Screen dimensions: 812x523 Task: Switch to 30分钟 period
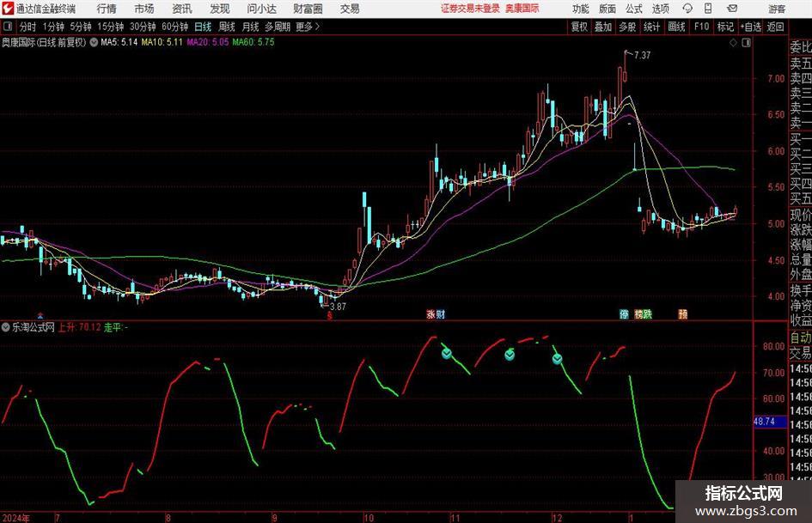click(x=143, y=27)
